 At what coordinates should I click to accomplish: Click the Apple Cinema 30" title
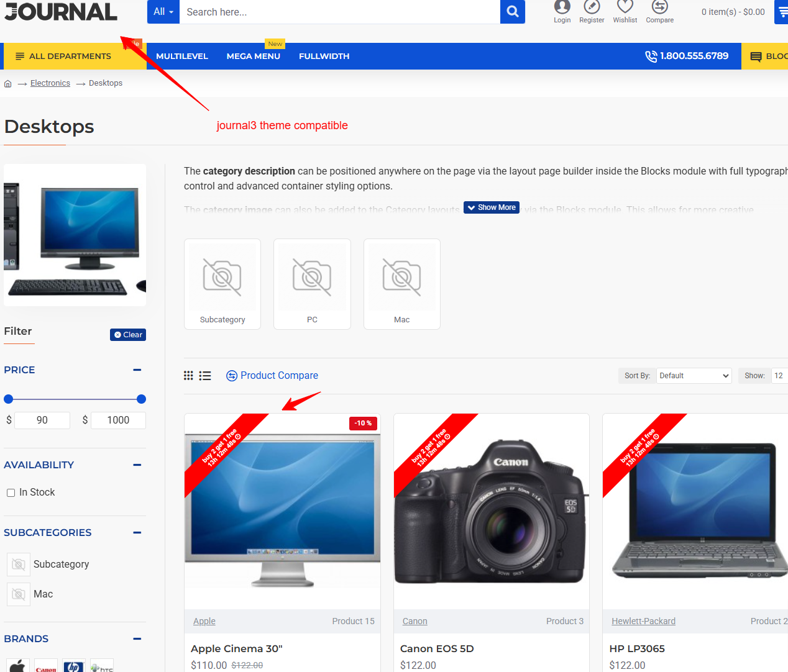click(237, 648)
